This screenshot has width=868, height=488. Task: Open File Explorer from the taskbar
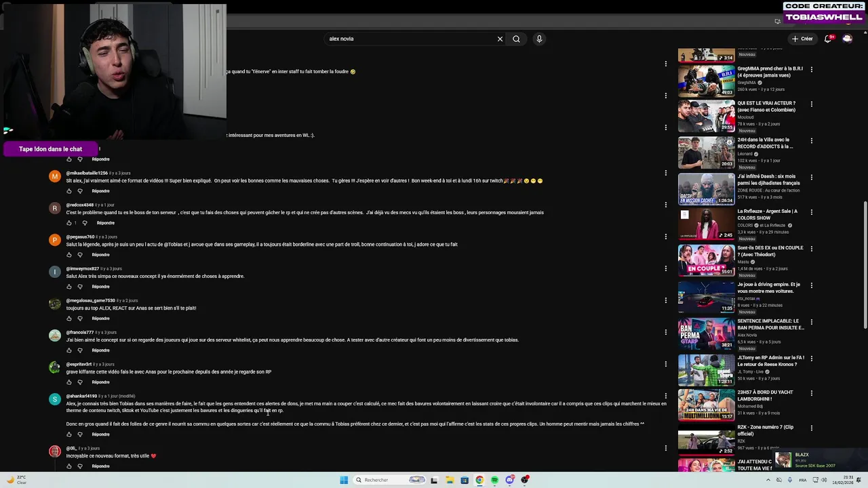coord(449,480)
